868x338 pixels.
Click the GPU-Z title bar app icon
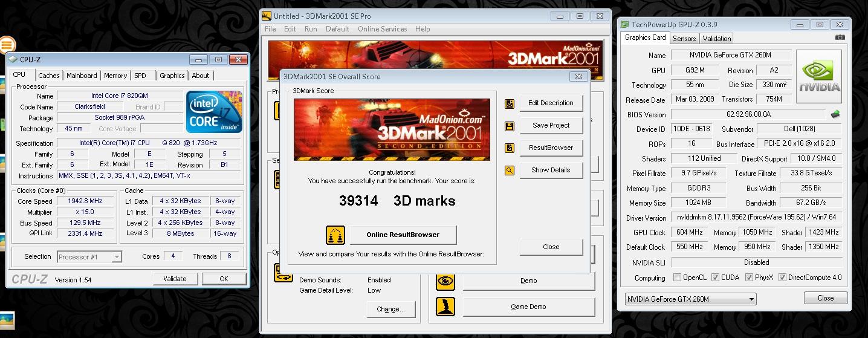click(x=624, y=25)
